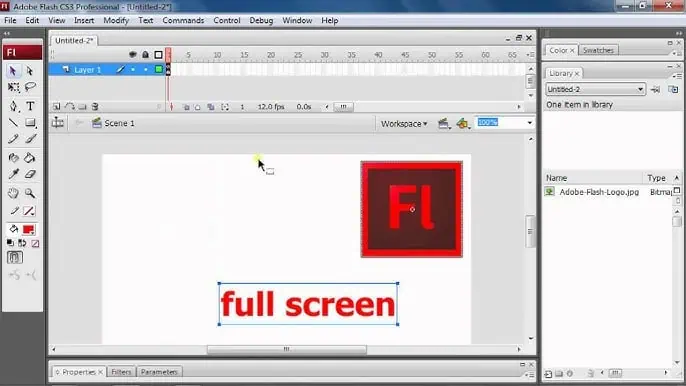Click the stage horizontal scrollbar thumb
The image size is (686, 386).
point(287,349)
